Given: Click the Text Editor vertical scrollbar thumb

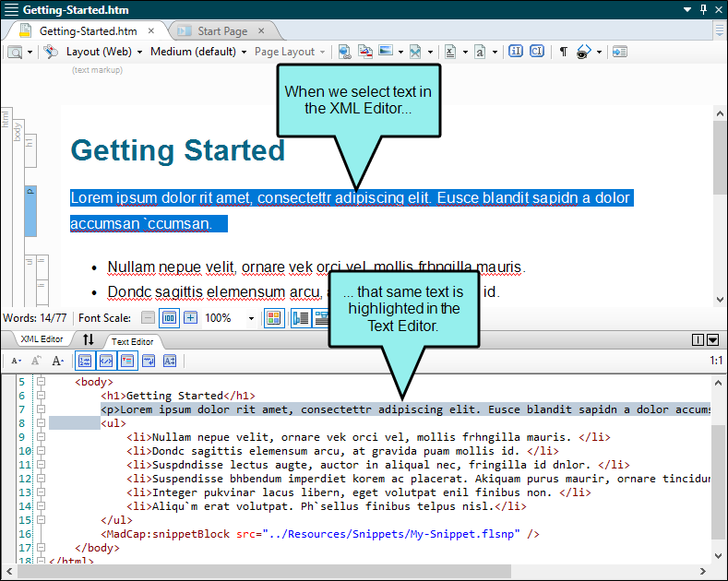Looking at the screenshot, I should point(718,480).
